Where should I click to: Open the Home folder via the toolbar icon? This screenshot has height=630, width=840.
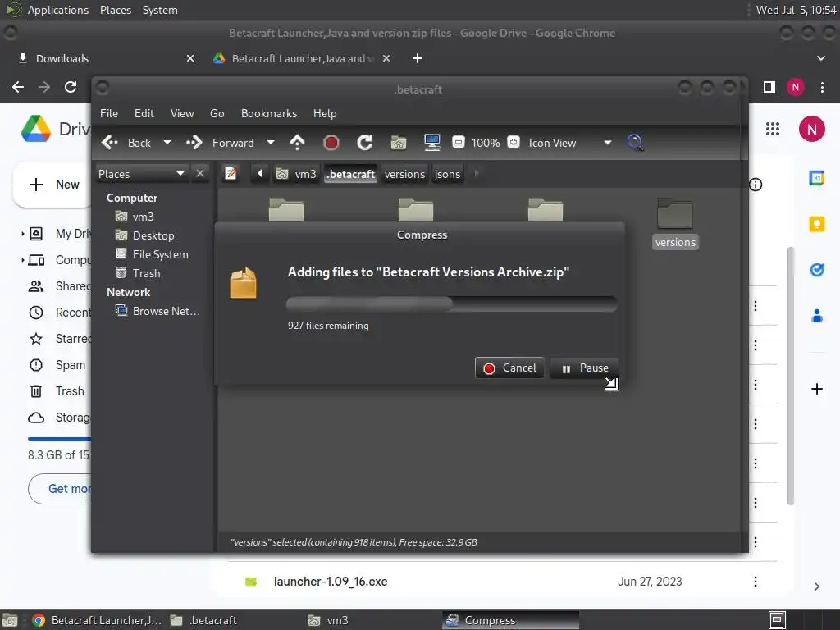point(399,143)
